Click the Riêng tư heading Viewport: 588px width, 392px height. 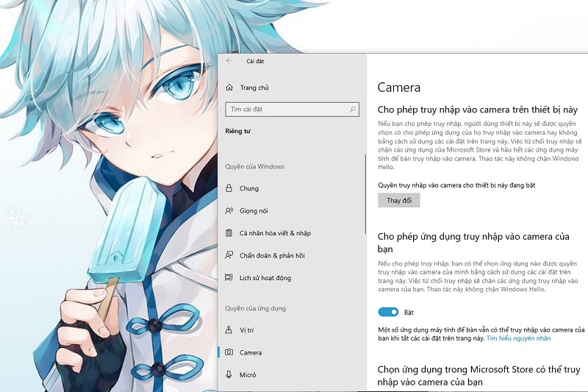pyautogui.click(x=237, y=131)
